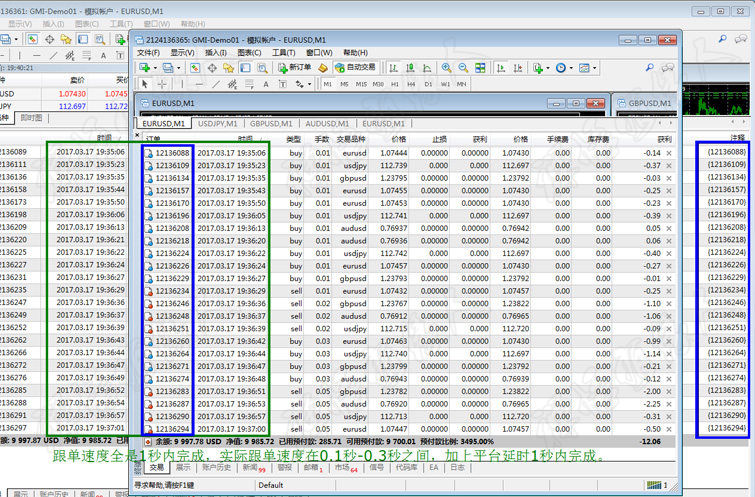Select the H4 timeframe button
The height and width of the screenshot is (497, 755).
pyautogui.click(x=411, y=84)
